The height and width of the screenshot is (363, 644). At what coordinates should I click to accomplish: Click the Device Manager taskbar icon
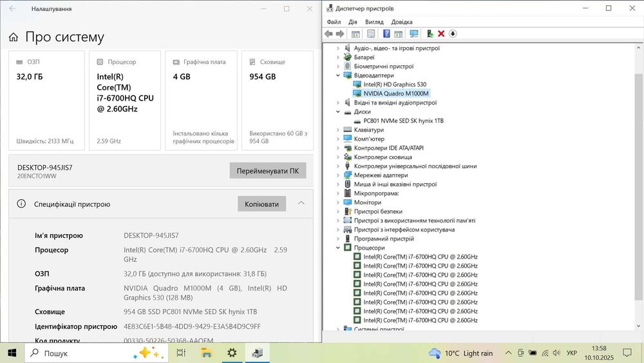258,353
